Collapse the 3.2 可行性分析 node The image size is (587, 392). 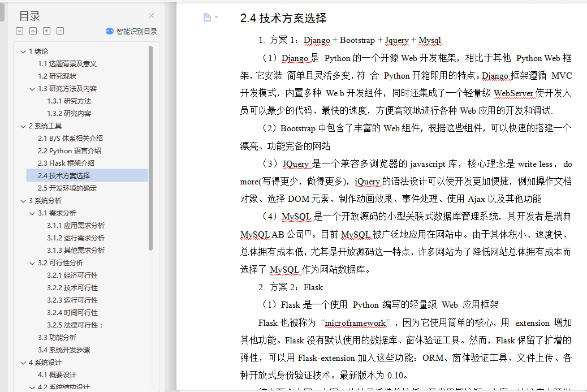click(32, 263)
